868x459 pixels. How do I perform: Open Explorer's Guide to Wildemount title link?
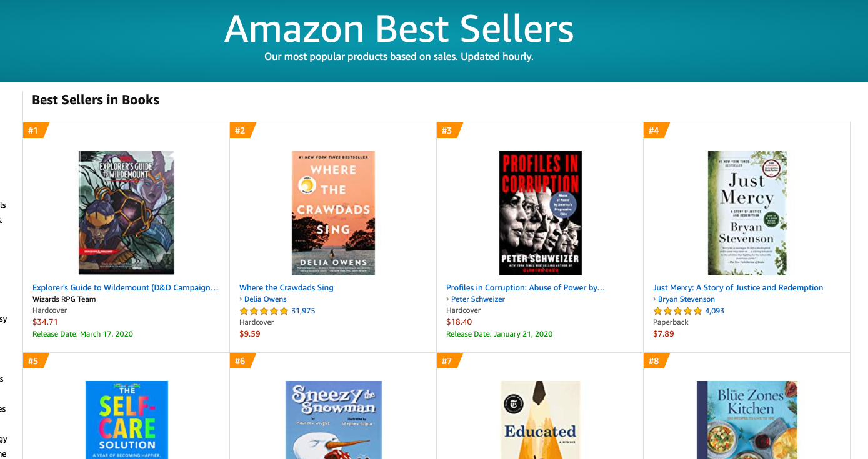click(x=126, y=288)
